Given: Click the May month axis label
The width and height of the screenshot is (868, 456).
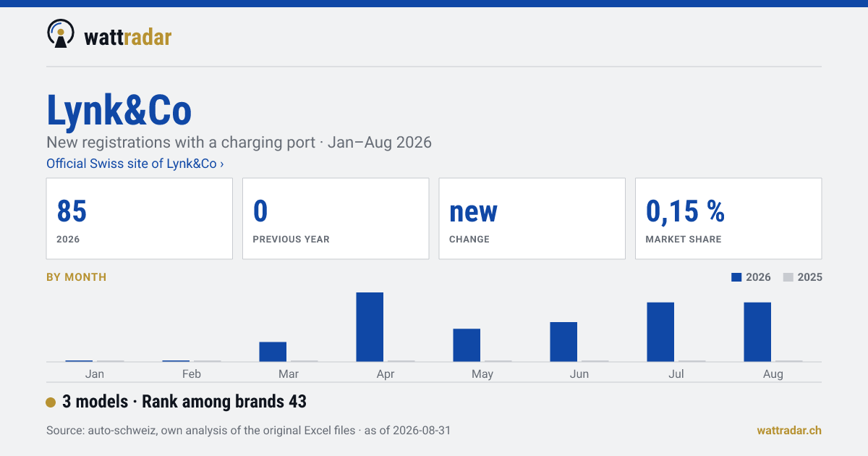Looking at the screenshot, I should pos(482,373).
